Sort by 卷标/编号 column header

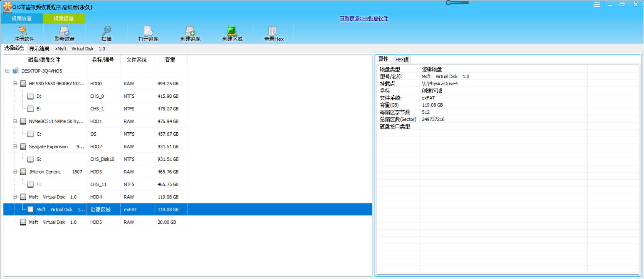(103, 60)
